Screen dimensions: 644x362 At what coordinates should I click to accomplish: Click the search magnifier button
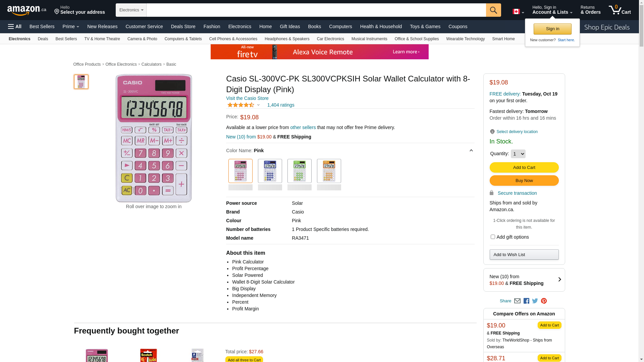(x=493, y=10)
